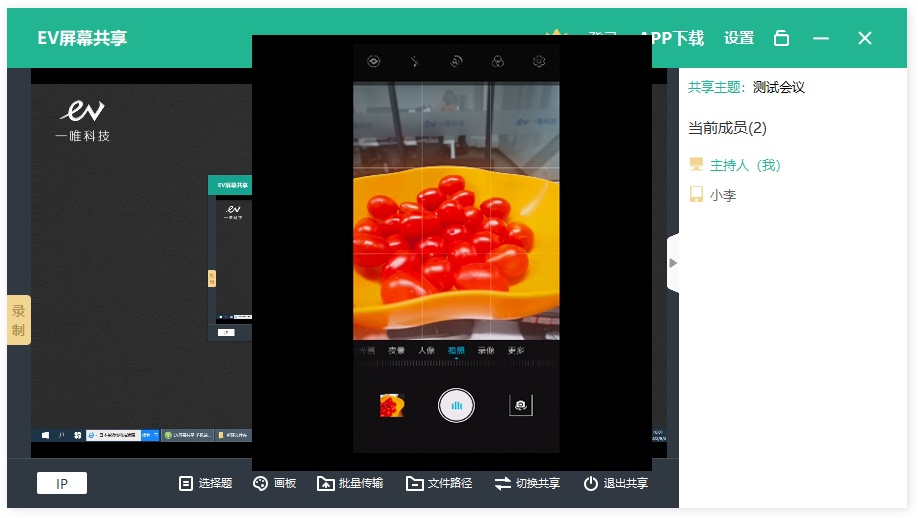Click 切换共享 to switch sharing
The image size is (918, 518).
(527, 483)
